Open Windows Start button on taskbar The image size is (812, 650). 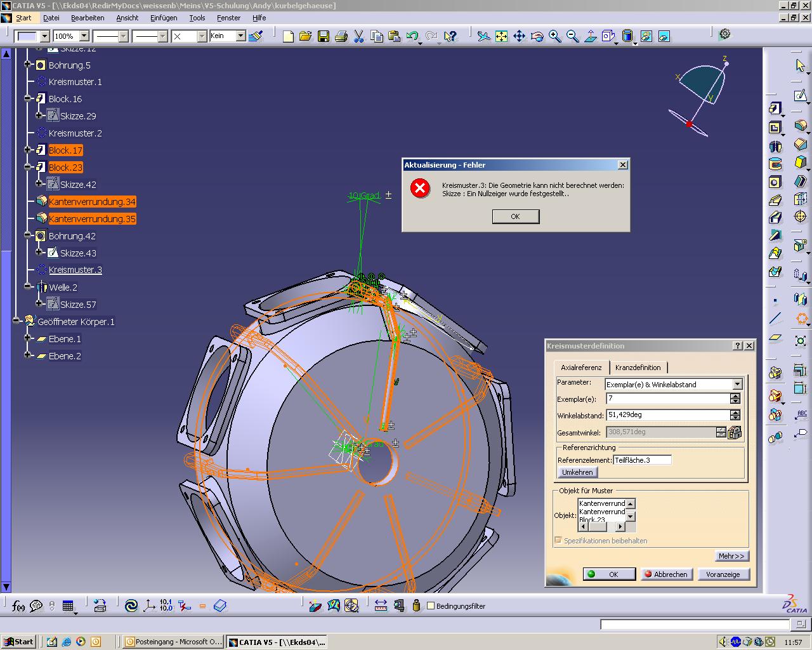pyautogui.click(x=18, y=641)
